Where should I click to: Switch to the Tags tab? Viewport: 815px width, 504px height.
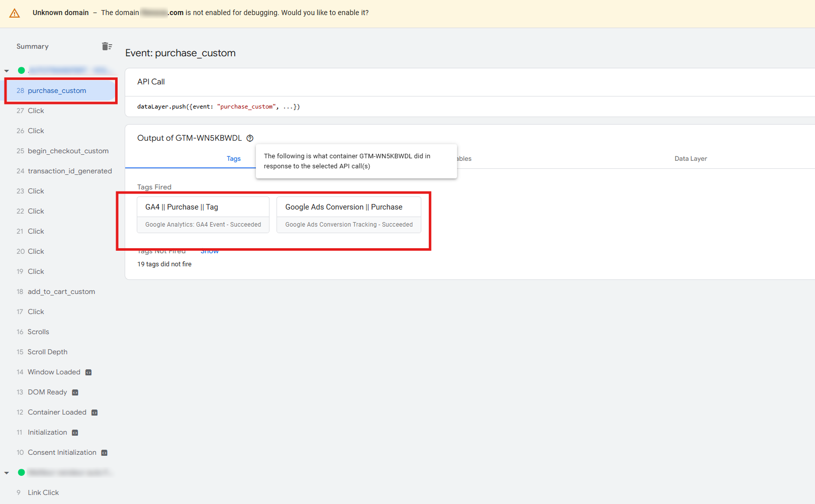click(233, 159)
